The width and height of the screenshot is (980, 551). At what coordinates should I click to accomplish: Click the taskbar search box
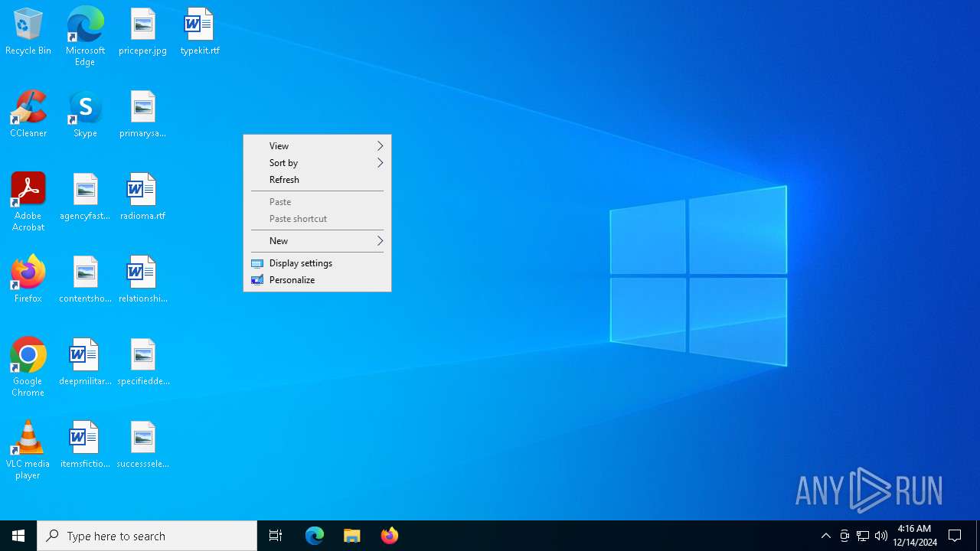coord(147,536)
